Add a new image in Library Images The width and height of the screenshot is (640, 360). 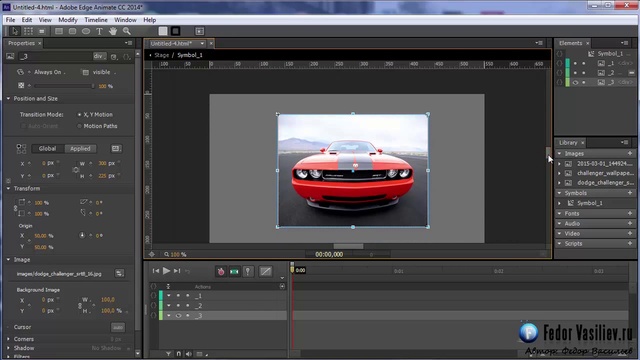pos(630,153)
